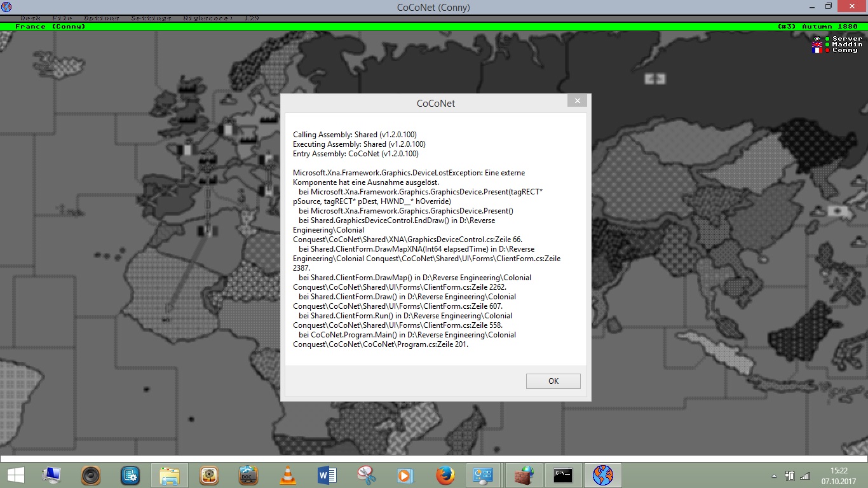Open File Explorer from taskbar

click(x=170, y=475)
